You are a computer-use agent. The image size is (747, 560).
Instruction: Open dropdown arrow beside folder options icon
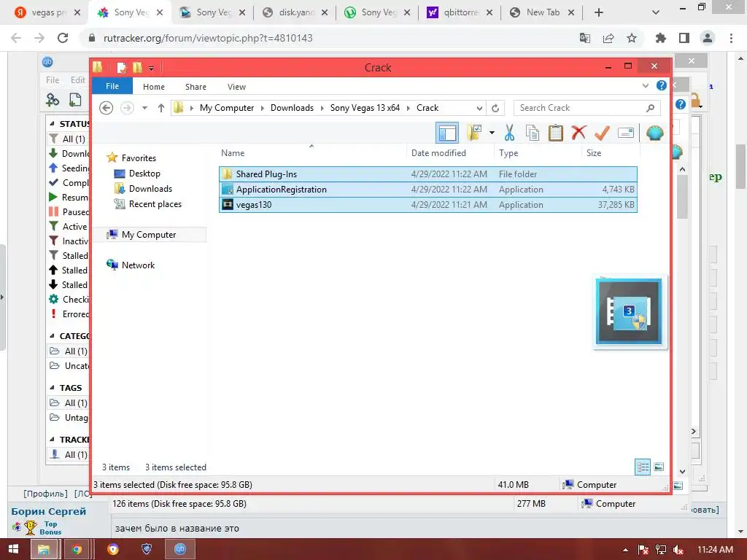point(492,133)
